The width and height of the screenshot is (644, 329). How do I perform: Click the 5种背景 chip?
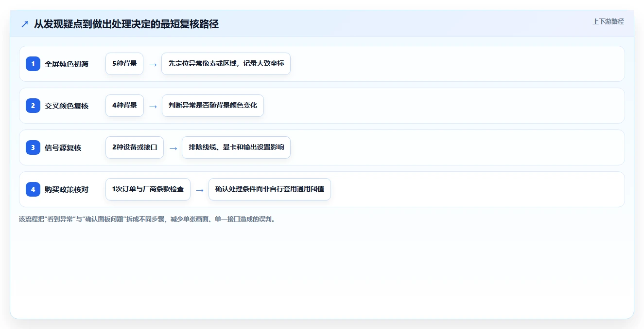tap(124, 64)
